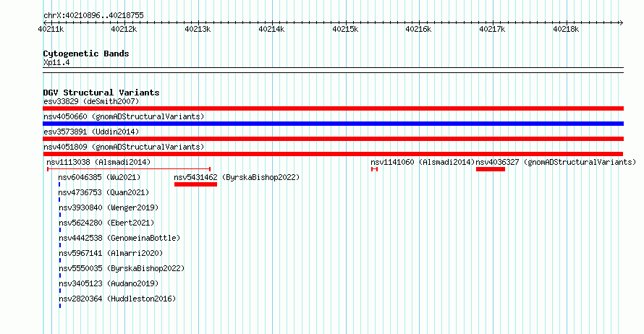
Task: Click the nsv3405123 (Audano2019) label
Action: (x=109, y=283)
